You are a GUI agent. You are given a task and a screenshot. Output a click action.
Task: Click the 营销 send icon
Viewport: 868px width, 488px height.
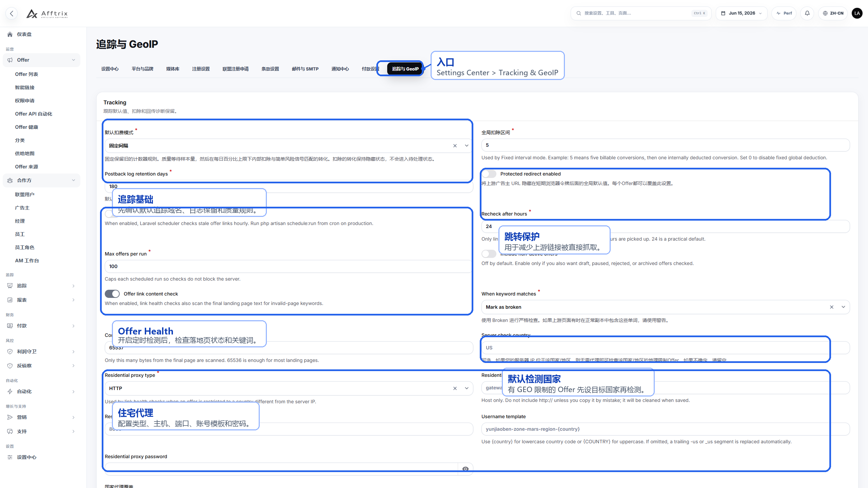coord(10,417)
